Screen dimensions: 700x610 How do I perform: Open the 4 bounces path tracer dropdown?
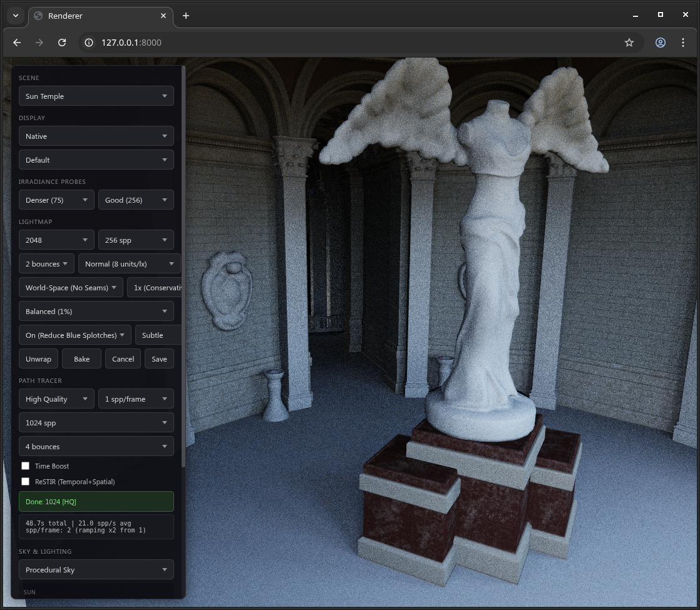coord(96,447)
